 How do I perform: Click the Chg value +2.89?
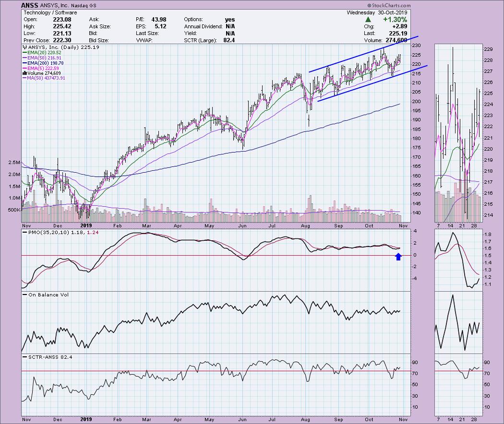tap(399, 26)
